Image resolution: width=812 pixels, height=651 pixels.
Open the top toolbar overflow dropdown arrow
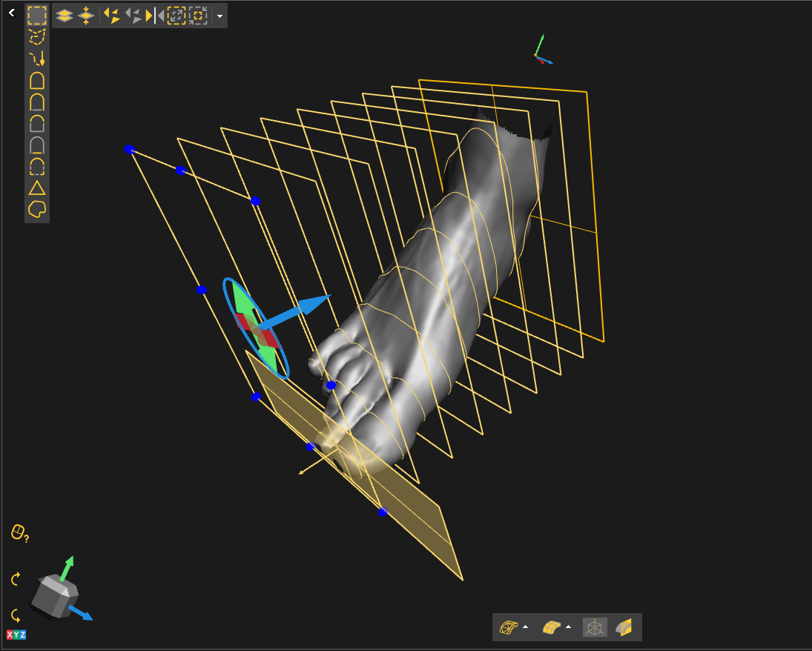[219, 16]
